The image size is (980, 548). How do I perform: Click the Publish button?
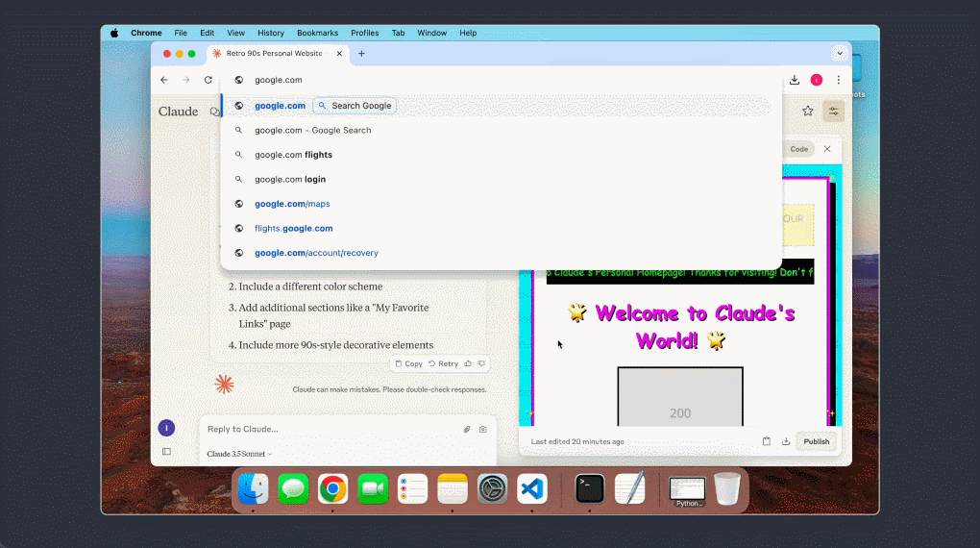coord(816,441)
